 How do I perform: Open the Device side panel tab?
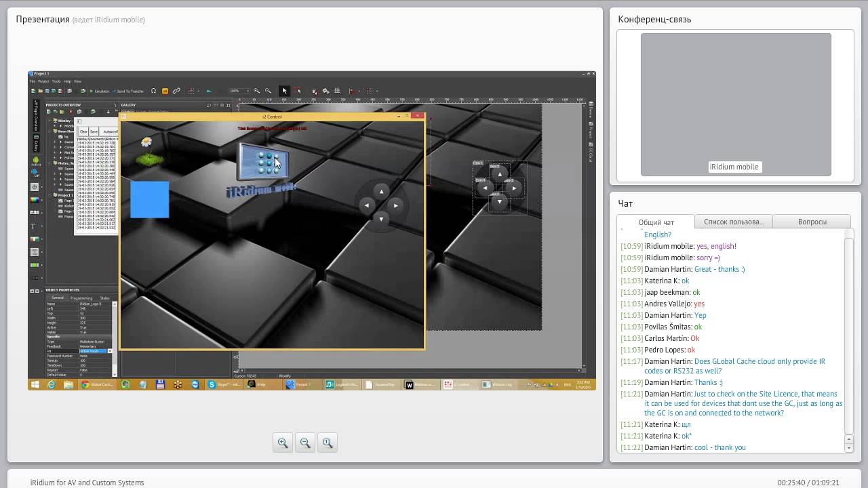[x=591, y=111]
